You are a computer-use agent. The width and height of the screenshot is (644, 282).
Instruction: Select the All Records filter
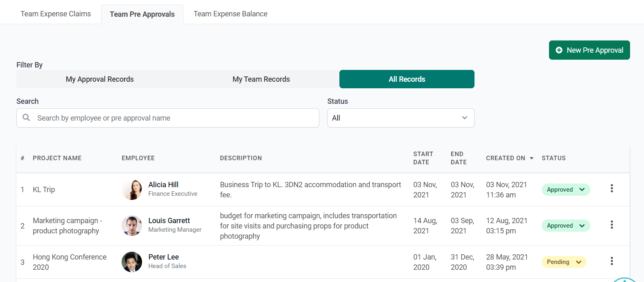(x=407, y=79)
